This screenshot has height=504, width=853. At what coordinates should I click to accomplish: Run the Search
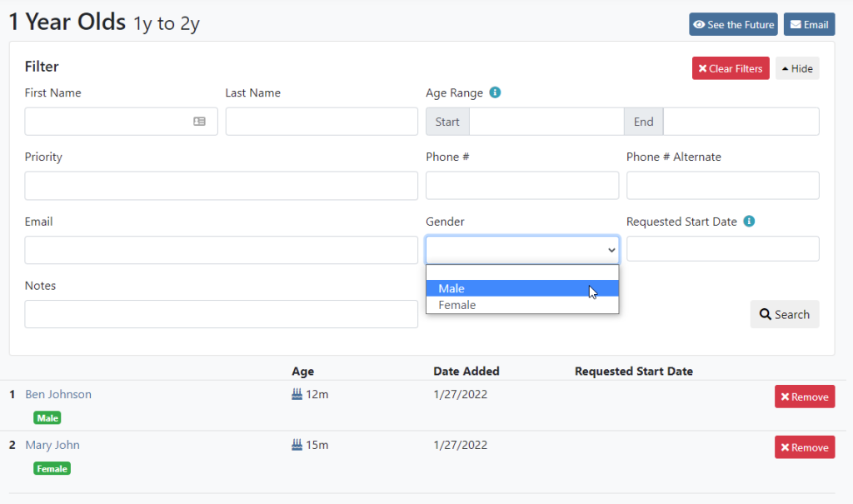785,314
